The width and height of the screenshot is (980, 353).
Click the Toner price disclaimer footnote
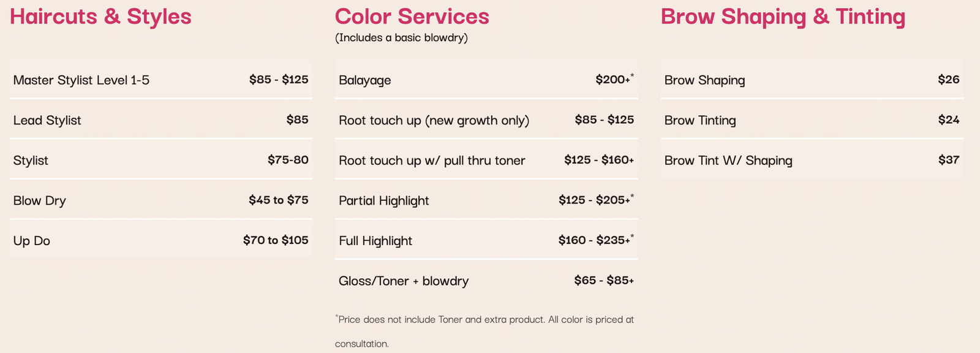pos(484,332)
